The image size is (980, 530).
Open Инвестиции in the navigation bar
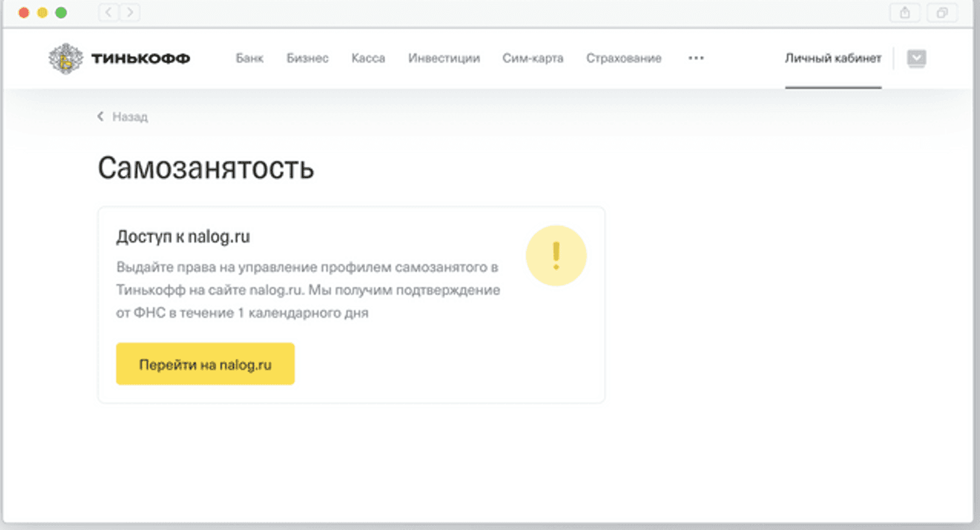pyautogui.click(x=444, y=58)
